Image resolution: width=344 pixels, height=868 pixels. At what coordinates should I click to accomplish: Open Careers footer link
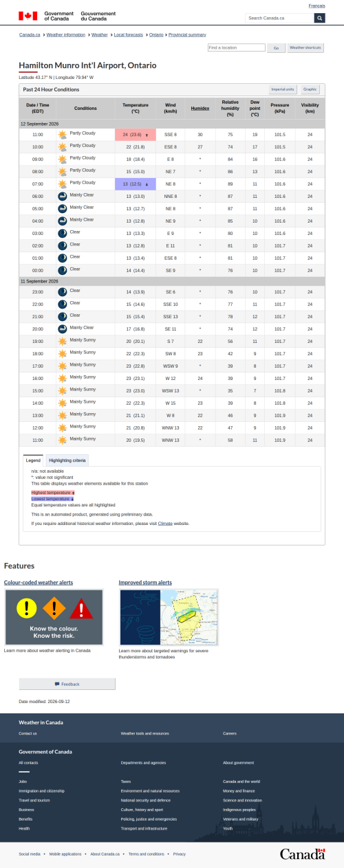coord(230,733)
